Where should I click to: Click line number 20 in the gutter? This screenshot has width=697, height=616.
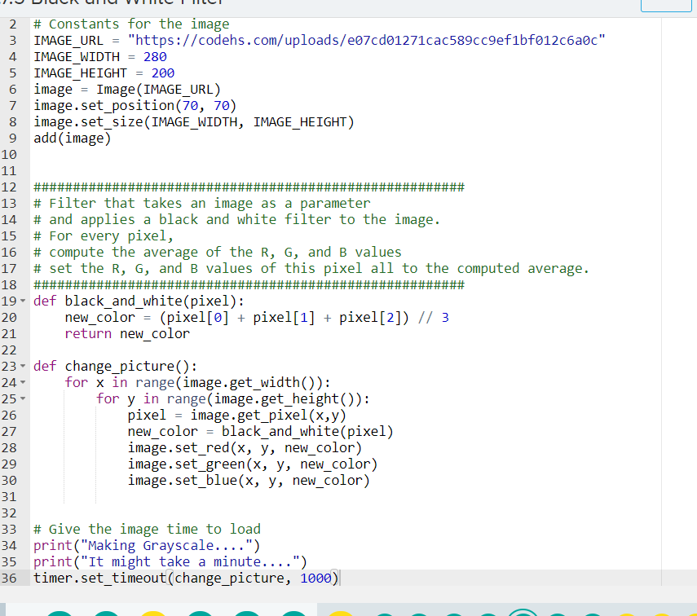[x=12, y=317]
